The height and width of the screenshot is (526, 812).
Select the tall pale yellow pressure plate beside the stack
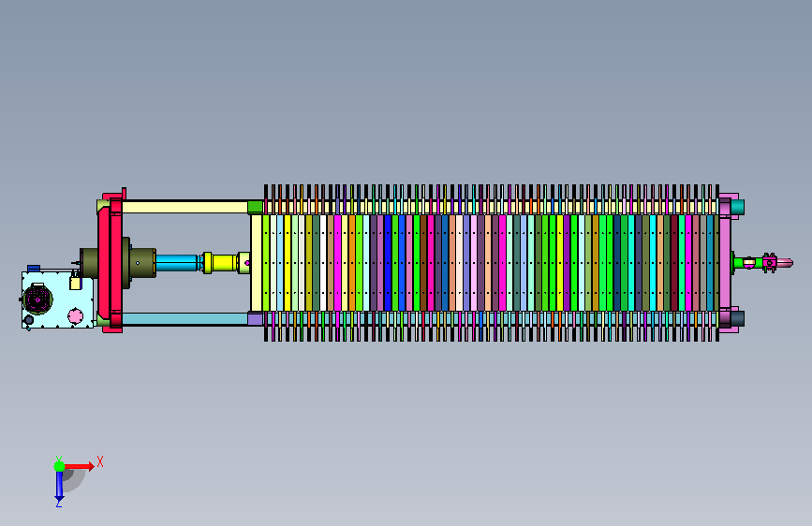coord(257,263)
